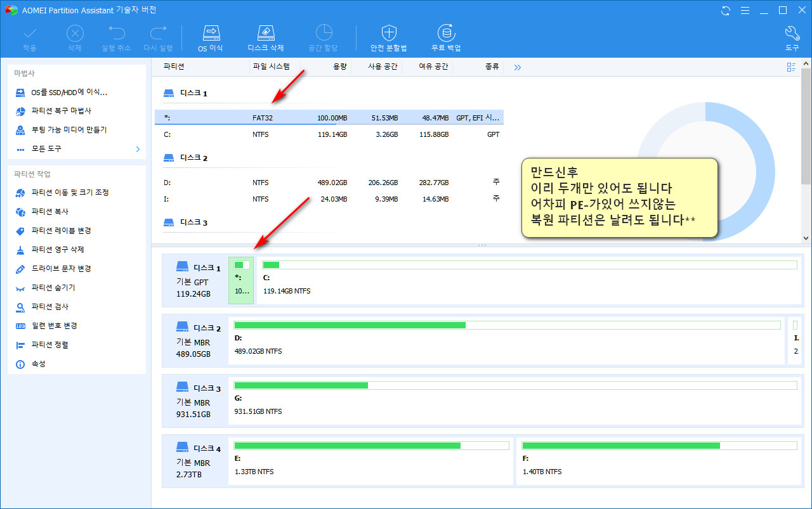Select the E: 1.33TB NTFS partition bar

pyautogui.click(x=371, y=461)
